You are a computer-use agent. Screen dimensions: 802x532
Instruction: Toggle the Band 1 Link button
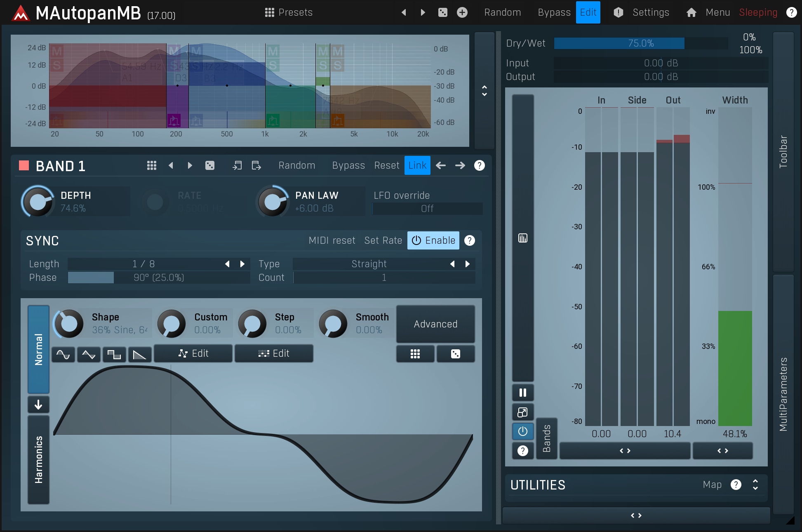point(417,166)
